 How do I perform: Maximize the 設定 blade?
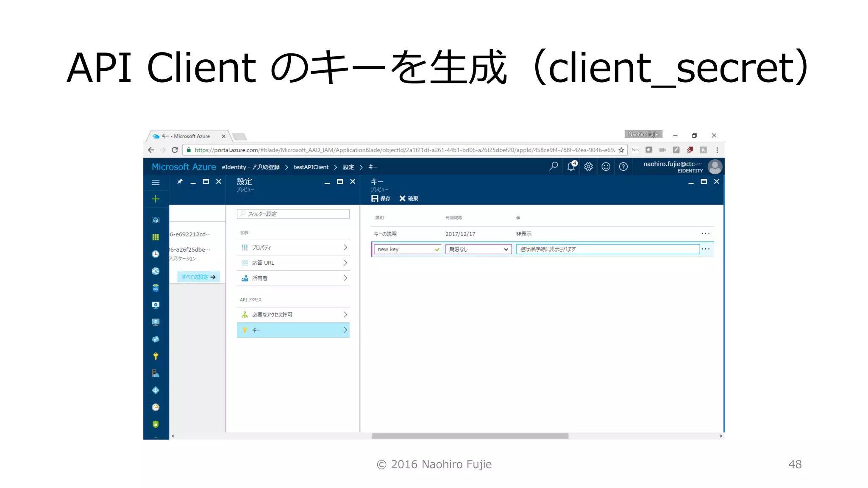(339, 181)
